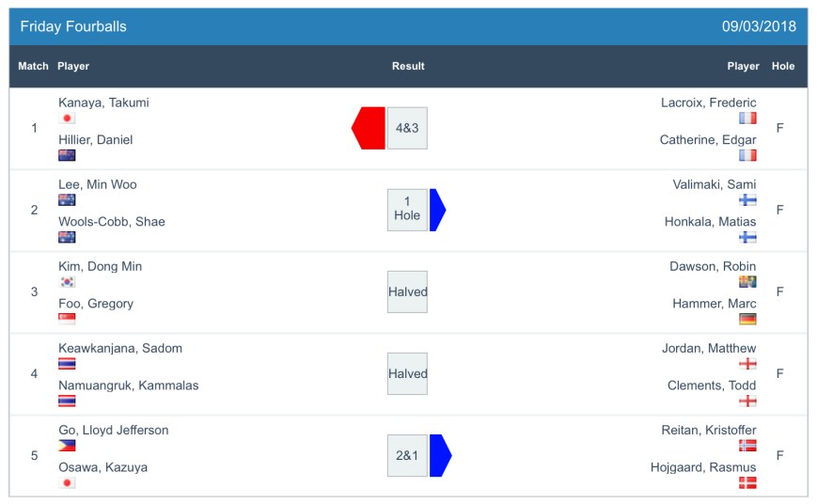Click the German flag under Hammer, Marc

click(x=747, y=319)
